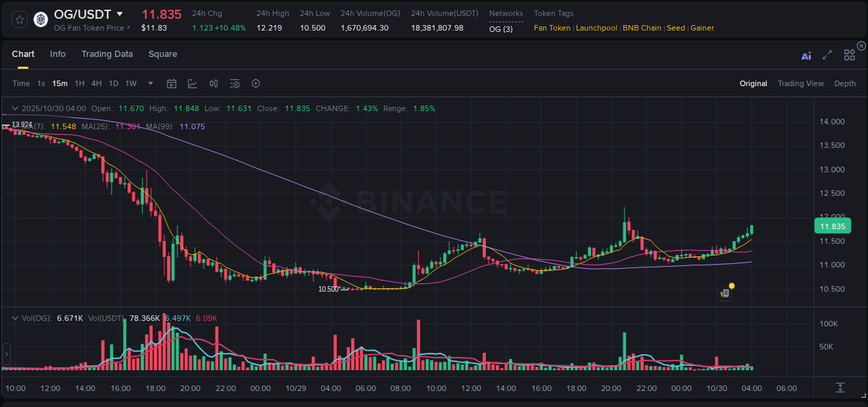This screenshot has height=407, width=868.
Task: Collapse the OHLC info row
Action: click(x=15, y=108)
